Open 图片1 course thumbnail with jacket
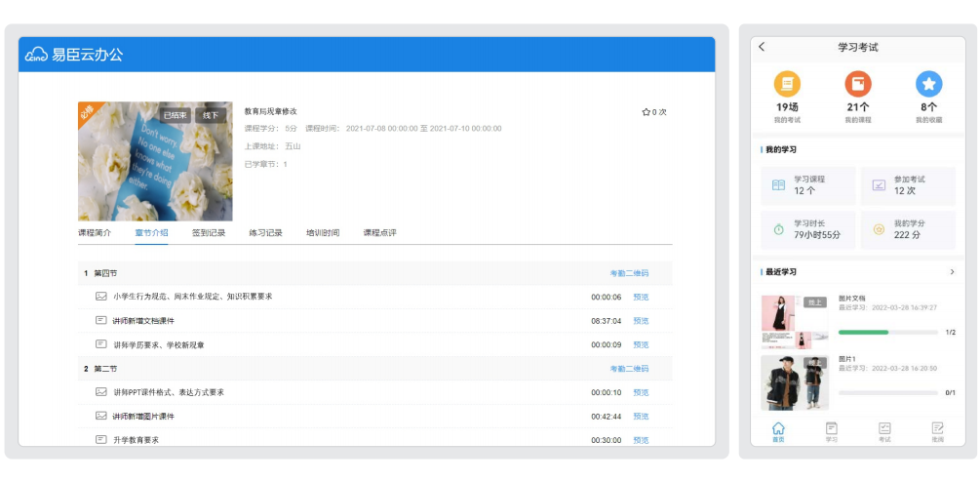The image size is (980, 481). click(x=795, y=382)
